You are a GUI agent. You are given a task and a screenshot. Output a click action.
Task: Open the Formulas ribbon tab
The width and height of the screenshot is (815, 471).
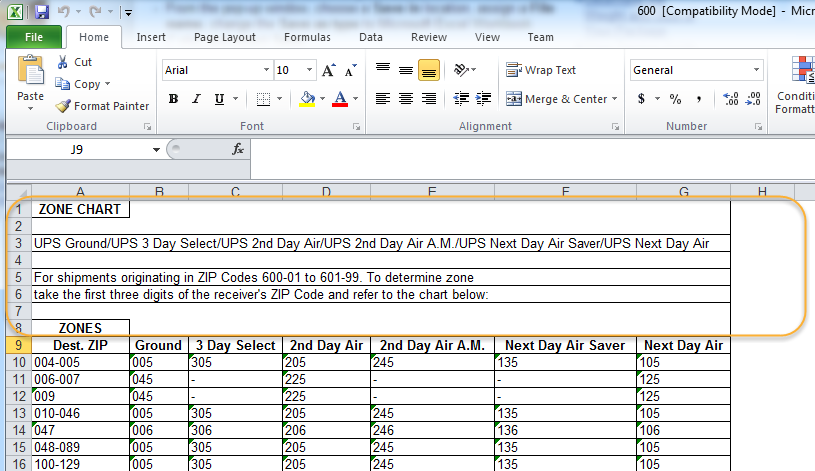[307, 37]
